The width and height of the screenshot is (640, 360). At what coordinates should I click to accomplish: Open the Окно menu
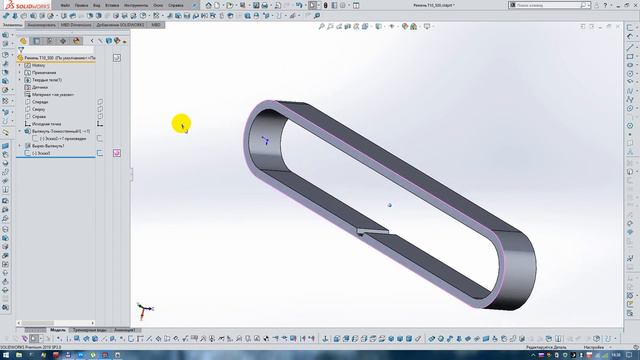coord(158,5)
